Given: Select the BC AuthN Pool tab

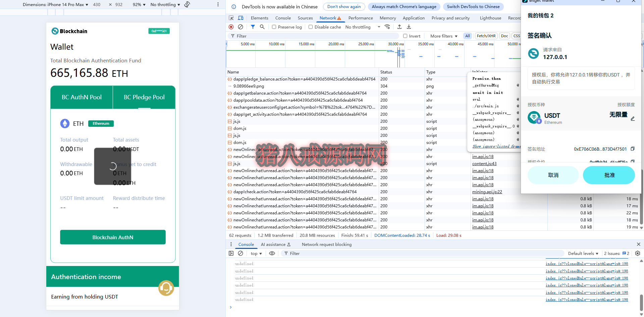Looking at the screenshot, I should click(x=82, y=97).
